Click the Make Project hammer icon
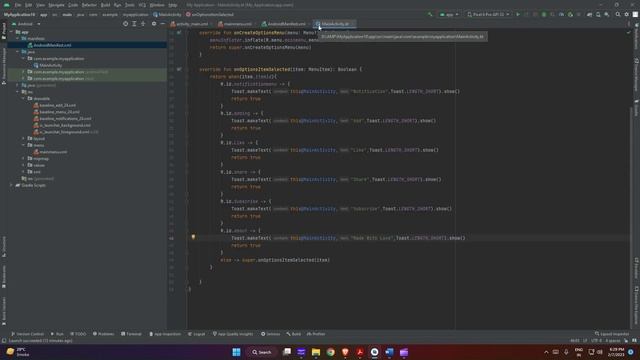 [430, 14]
